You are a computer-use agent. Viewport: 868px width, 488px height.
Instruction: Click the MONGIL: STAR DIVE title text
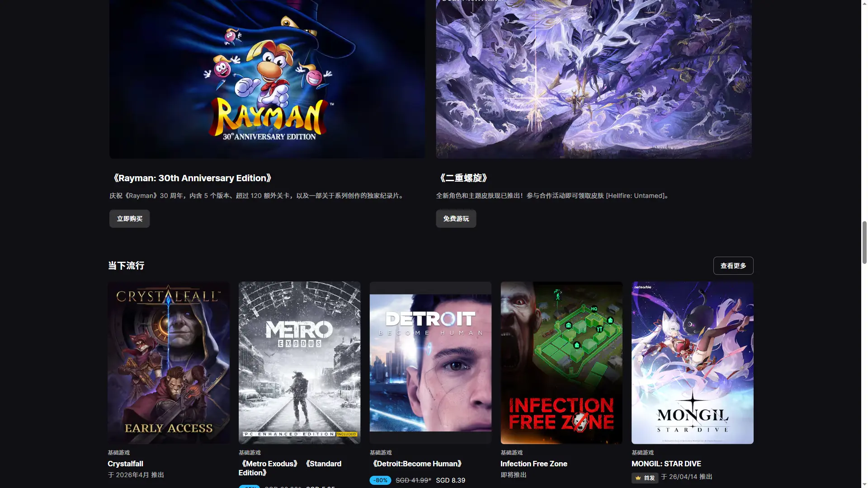tap(666, 464)
